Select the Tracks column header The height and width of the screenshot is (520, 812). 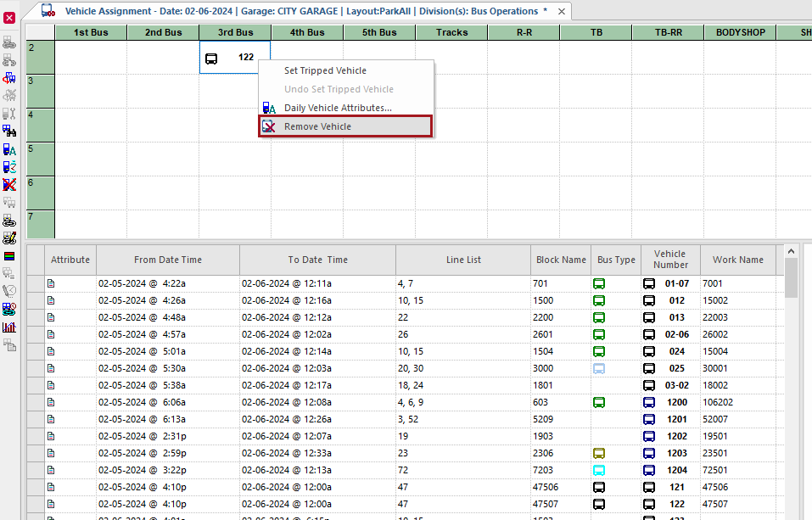tap(451, 31)
